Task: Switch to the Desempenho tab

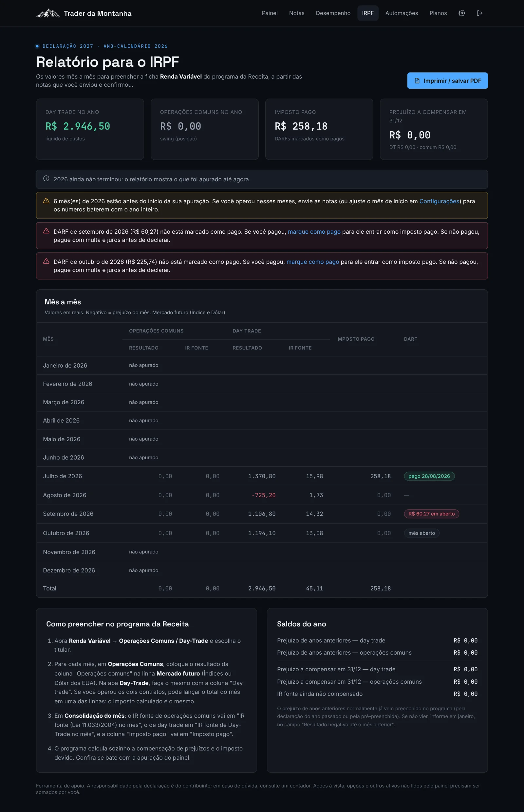Action: pos(333,13)
